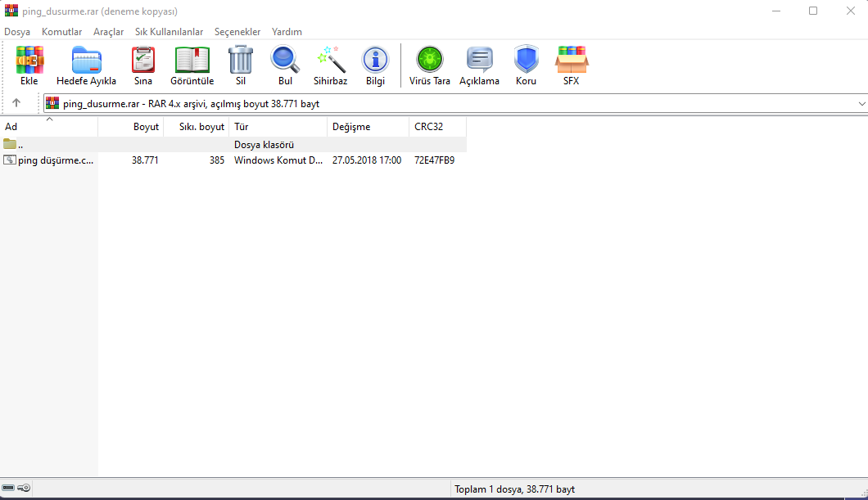
Task: Select the ping düşürme.c... file icon
Action: pyautogui.click(x=10, y=160)
